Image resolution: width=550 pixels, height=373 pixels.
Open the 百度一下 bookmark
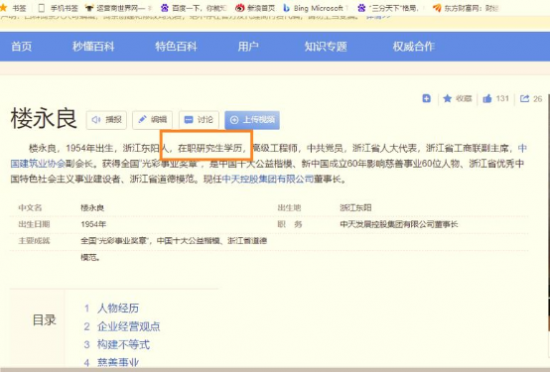(x=194, y=8)
